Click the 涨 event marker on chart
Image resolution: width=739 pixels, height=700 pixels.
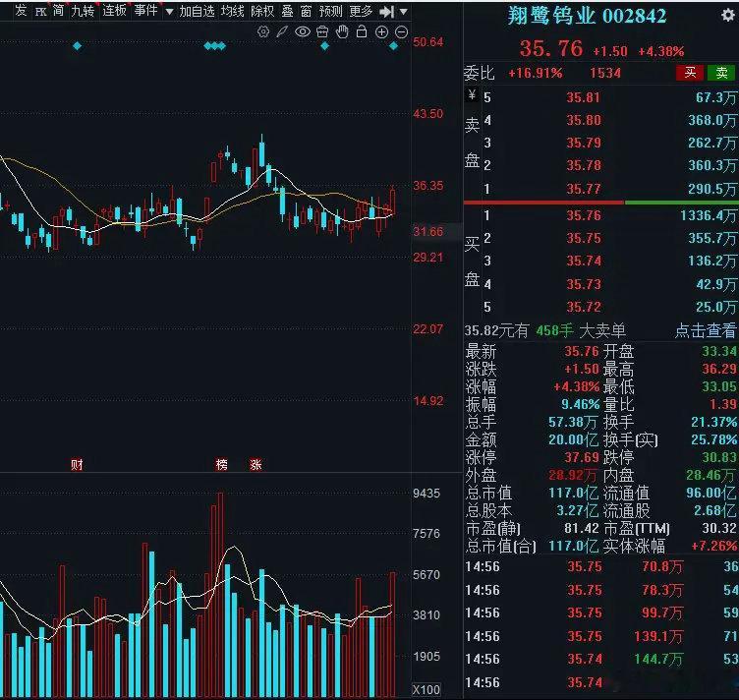pos(256,465)
